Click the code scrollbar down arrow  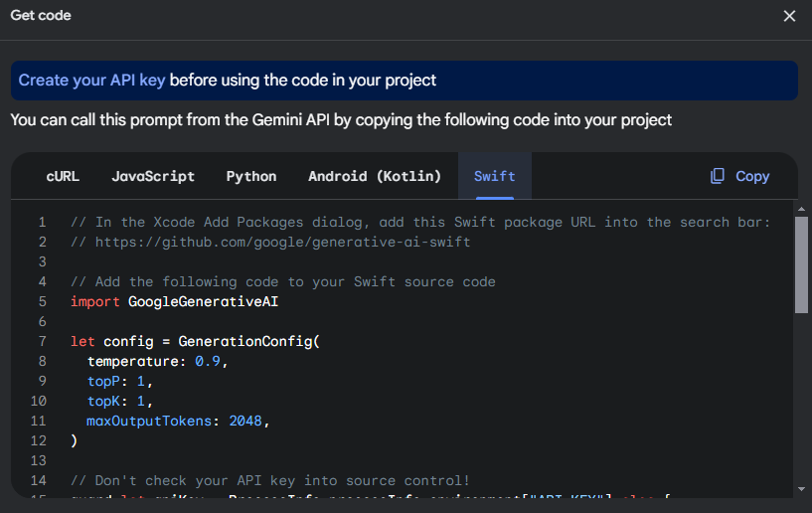click(x=801, y=489)
